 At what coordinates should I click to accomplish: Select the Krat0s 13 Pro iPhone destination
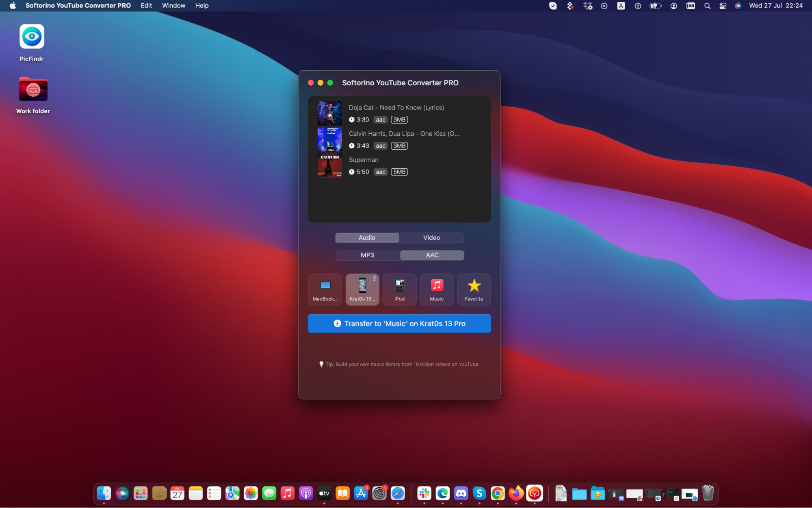(362, 289)
